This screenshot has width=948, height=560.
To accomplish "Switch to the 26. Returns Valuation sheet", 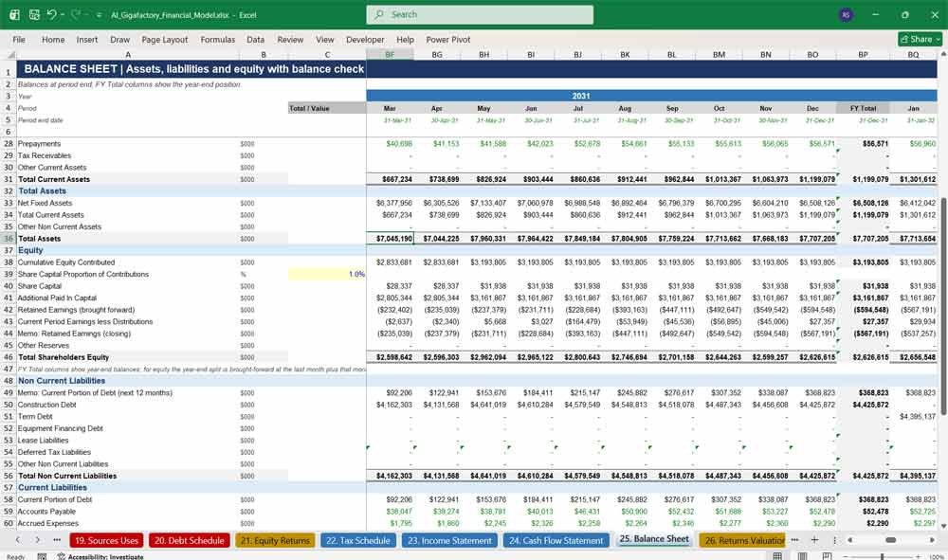I will [x=742, y=540].
